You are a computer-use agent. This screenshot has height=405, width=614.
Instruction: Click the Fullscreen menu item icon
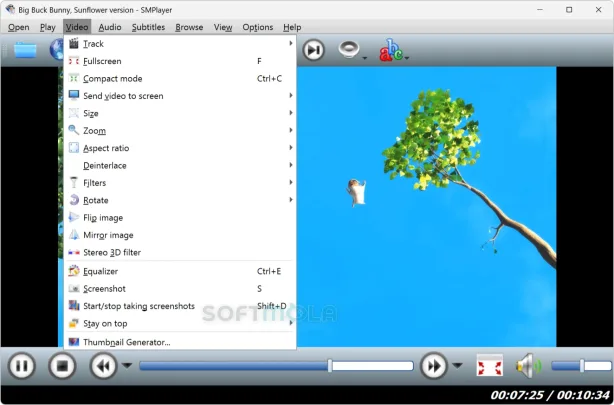tap(74, 61)
